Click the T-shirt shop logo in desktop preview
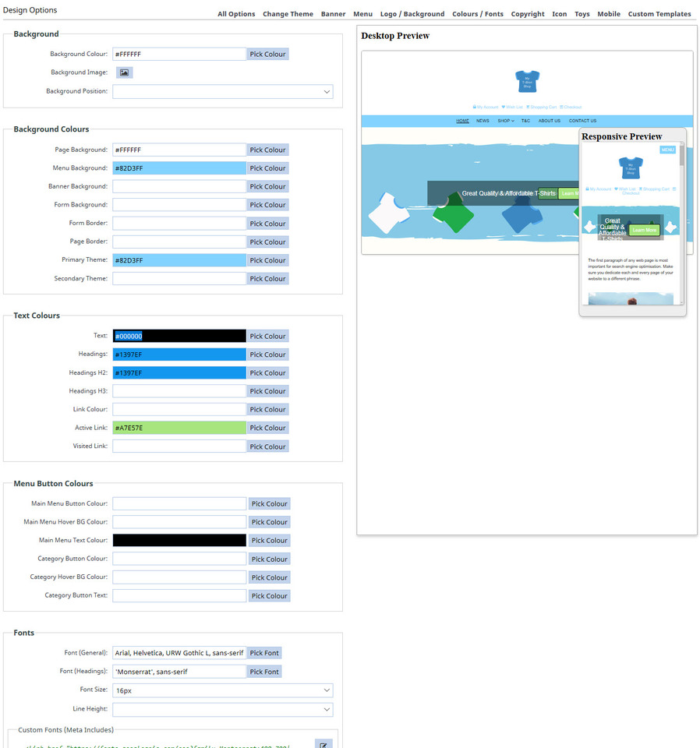The image size is (700, 748). [527, 81]
